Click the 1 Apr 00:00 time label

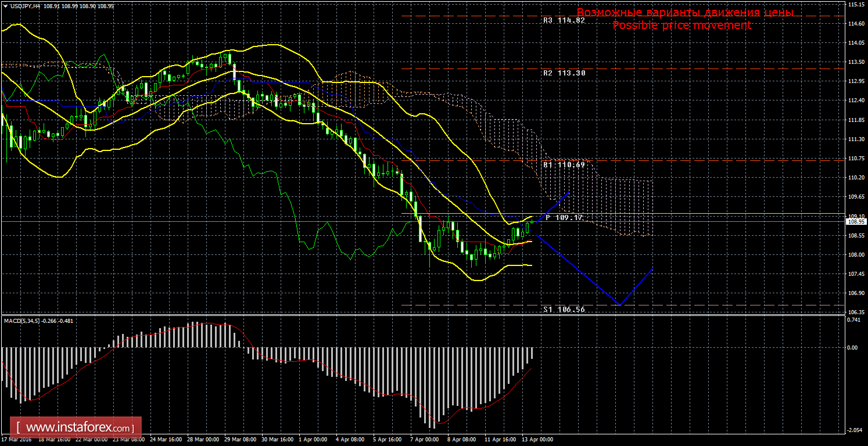pos(313,440)
